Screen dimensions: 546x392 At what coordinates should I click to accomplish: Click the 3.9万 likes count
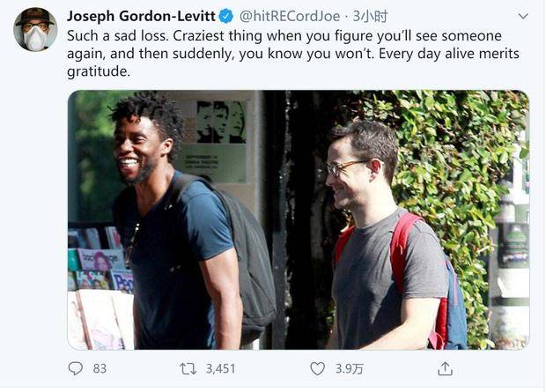click(350, 368)
